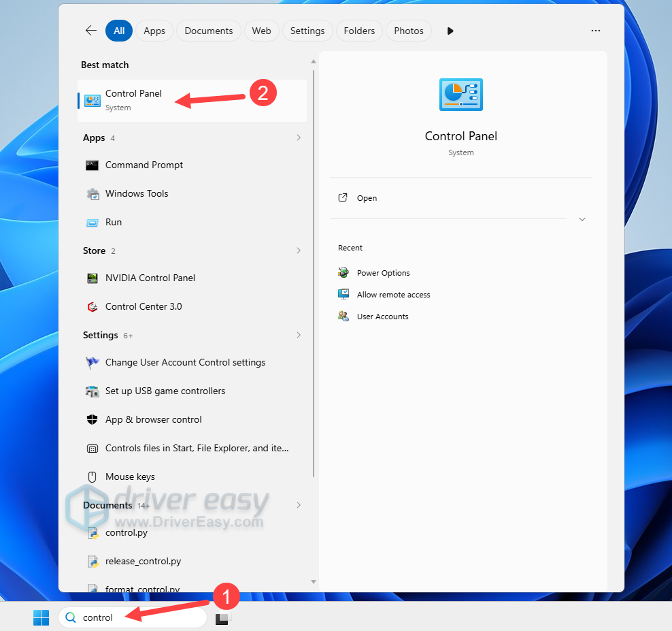This screenshot has height=631, width=672.
Task: Click the search magnifier icon in taskbar
Action: click(70, 617)
